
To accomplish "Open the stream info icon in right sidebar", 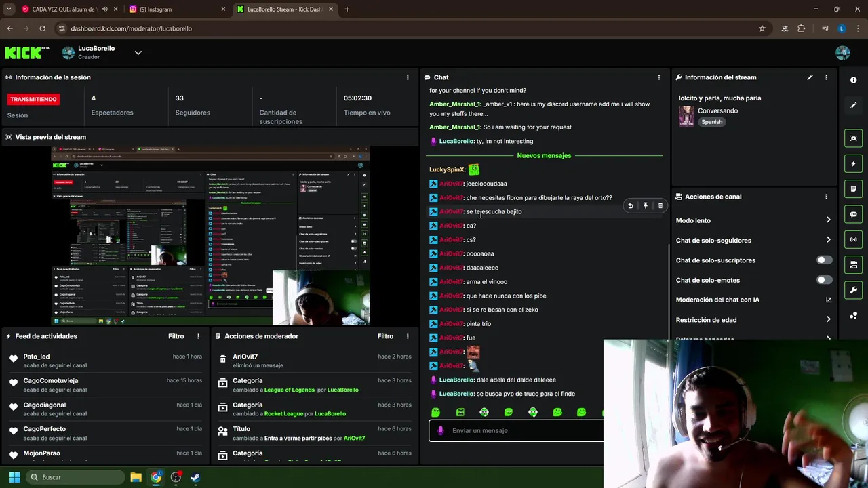I will coord(853,80).
